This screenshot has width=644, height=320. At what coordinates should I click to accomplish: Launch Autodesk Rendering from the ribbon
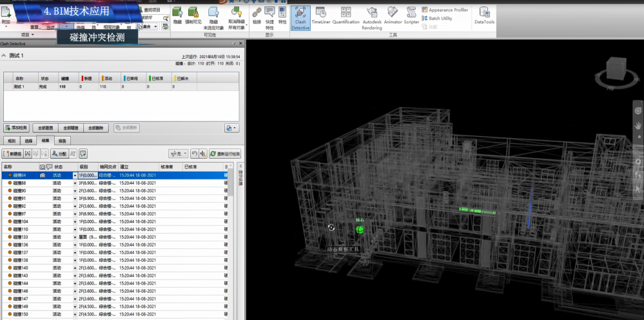371,17
